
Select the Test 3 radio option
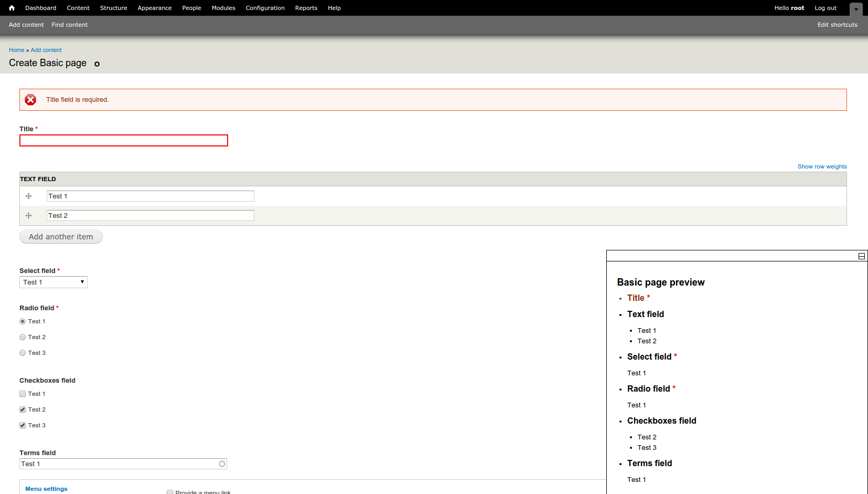click(23, 353)
